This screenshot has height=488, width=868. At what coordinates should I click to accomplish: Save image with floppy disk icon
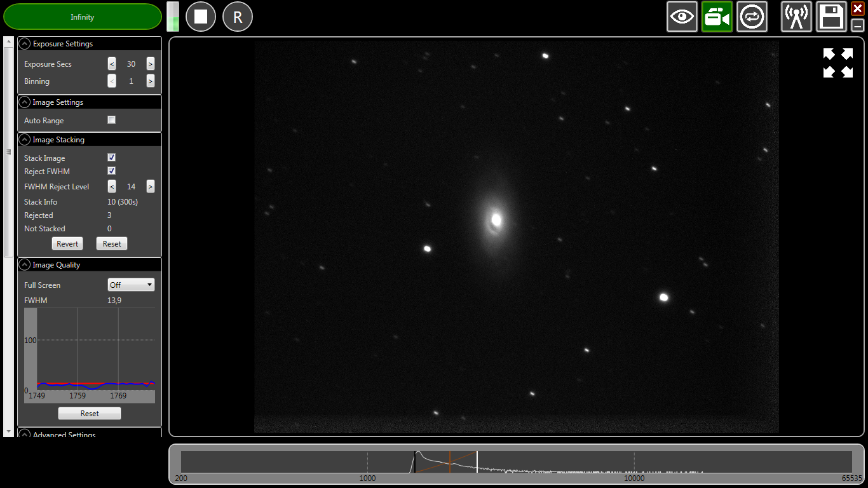click(831, 17)
